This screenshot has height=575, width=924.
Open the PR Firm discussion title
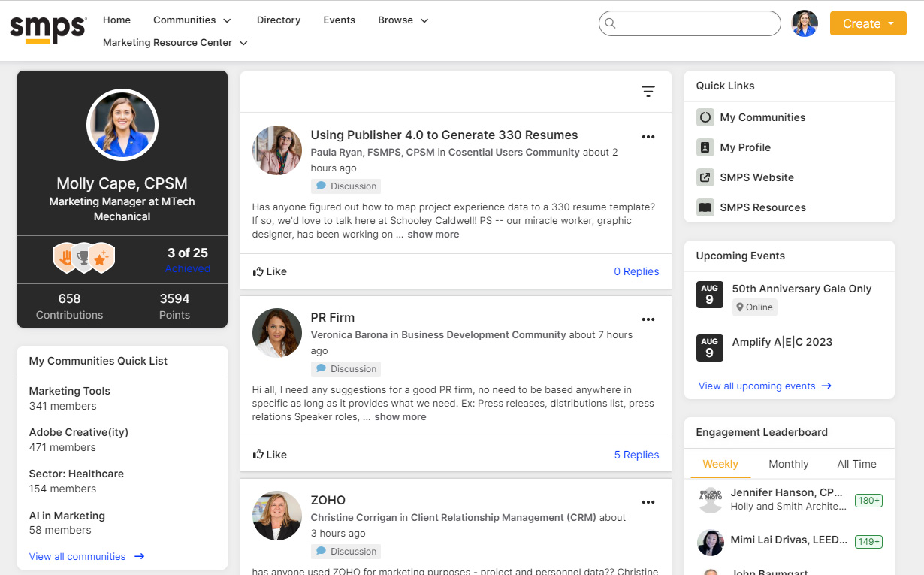[333, 318]
